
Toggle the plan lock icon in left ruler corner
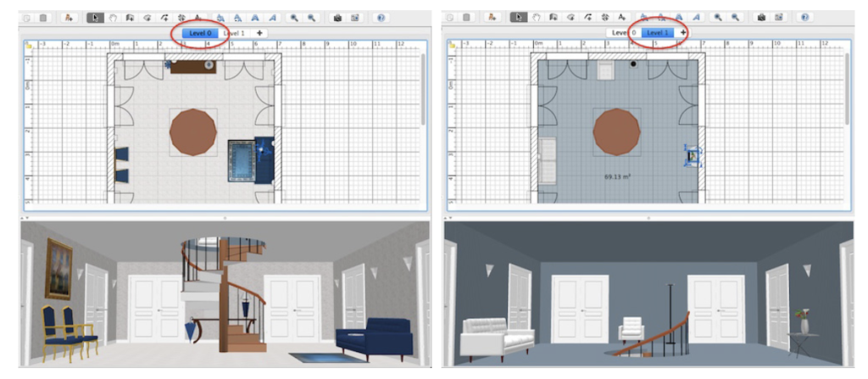pos(27,45)
